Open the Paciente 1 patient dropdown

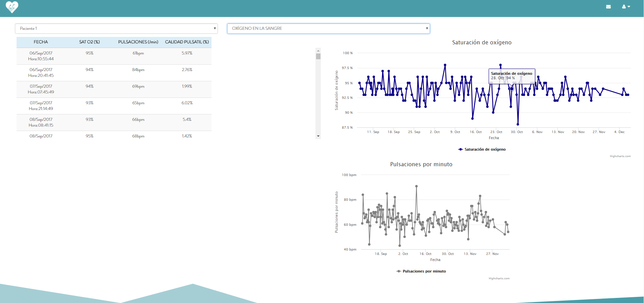116,28
